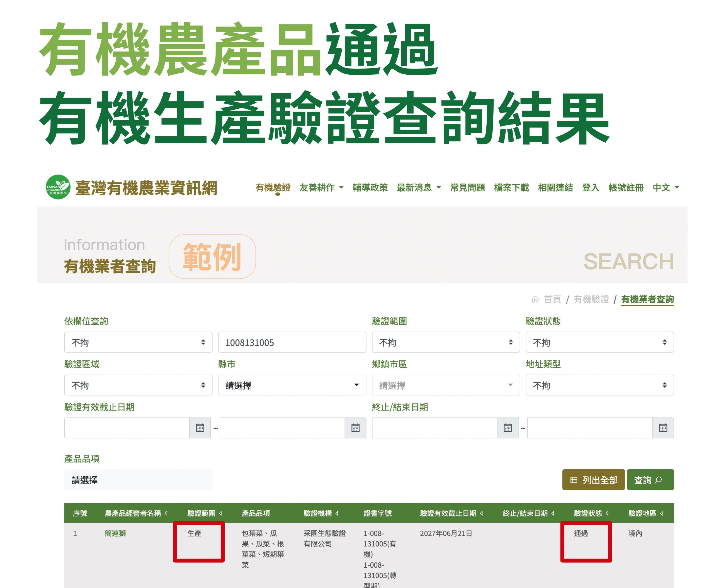Open the 縣市 select dropdown
The height and width of the screenshot is (588, 721).
tap(292, 385)
